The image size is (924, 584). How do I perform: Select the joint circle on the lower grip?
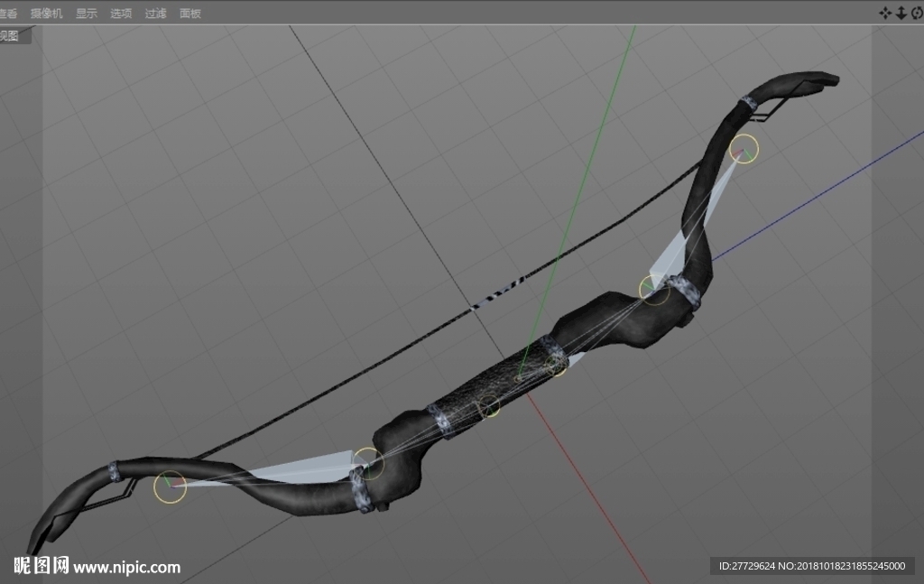[488, 406]
